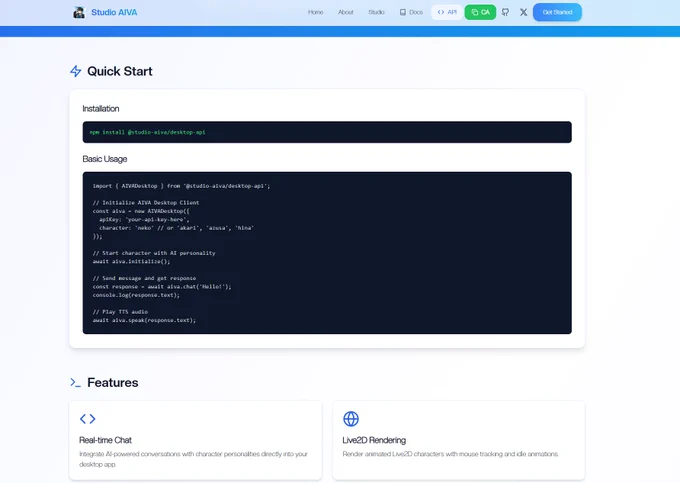Click the Get Started button
The width and height of the screenshot is (680, 483).
[x=557, y=12]
